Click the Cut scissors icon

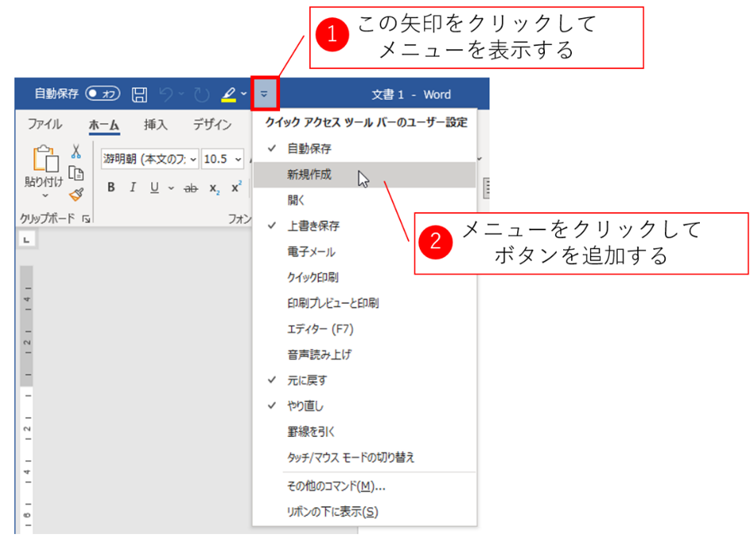(76, 151)
